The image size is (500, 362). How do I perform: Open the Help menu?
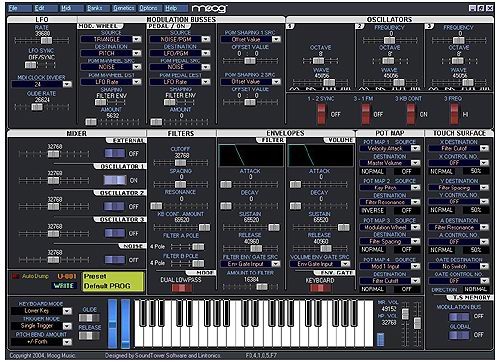coord(176,8)
